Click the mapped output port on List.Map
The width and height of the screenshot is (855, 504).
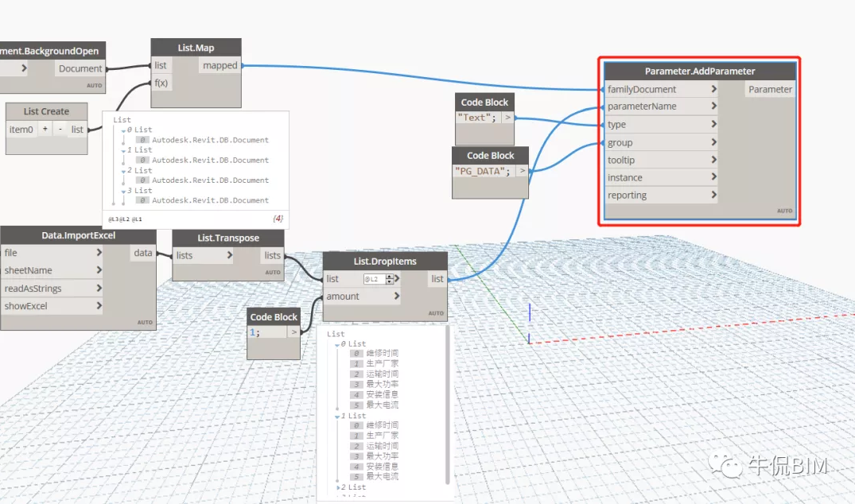pyautogui.click(x=220, y=65)
